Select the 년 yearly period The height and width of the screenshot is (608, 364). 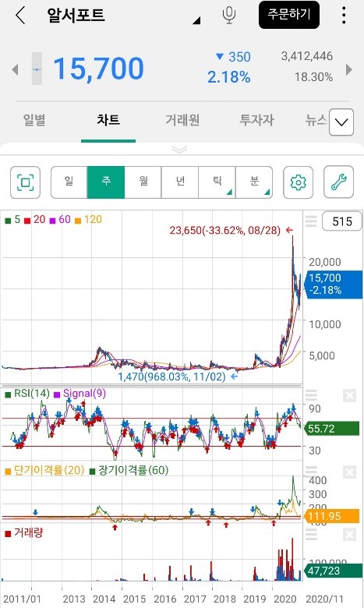[180, 182]
